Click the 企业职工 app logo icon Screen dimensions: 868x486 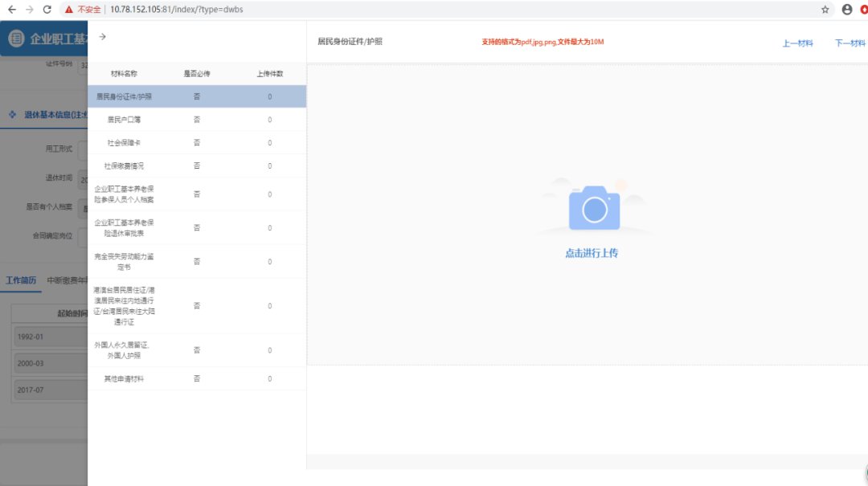click(16, 39)
